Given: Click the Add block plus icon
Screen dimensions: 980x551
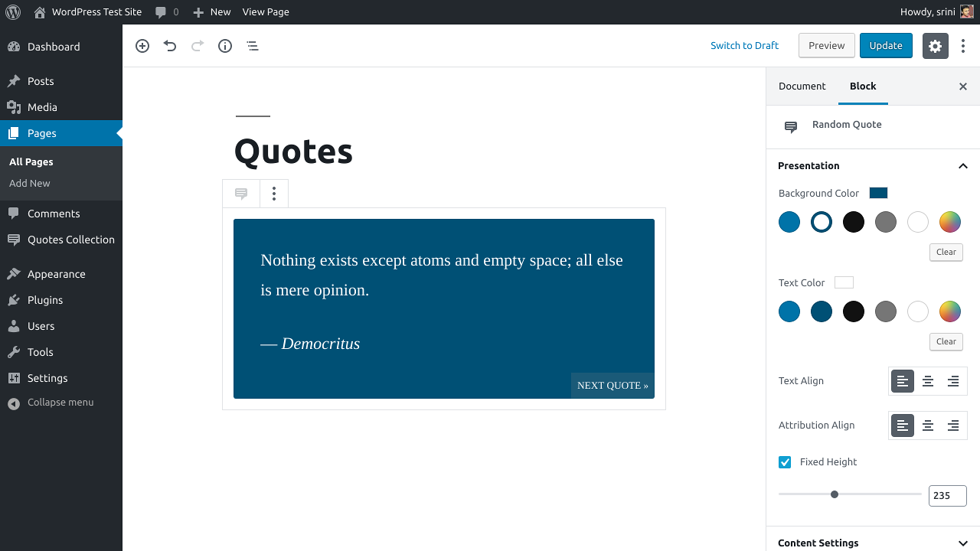Looking at the screenshot, I should pos(142,46).
